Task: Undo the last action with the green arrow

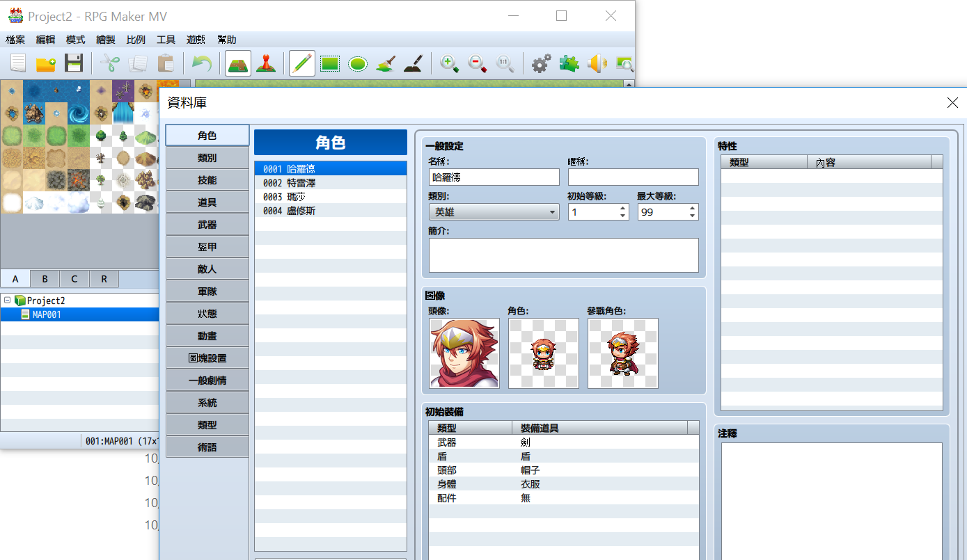Action: tap(202, 64)
